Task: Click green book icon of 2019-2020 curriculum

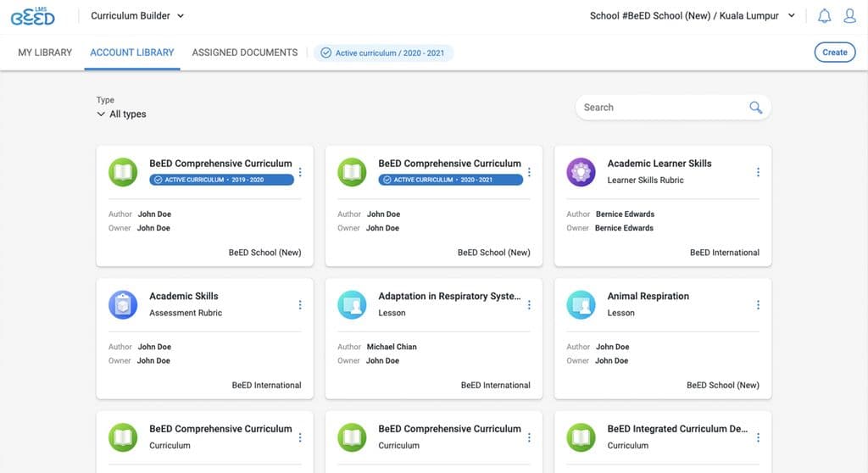Action: pyautogui.click(x=123, y=172)
